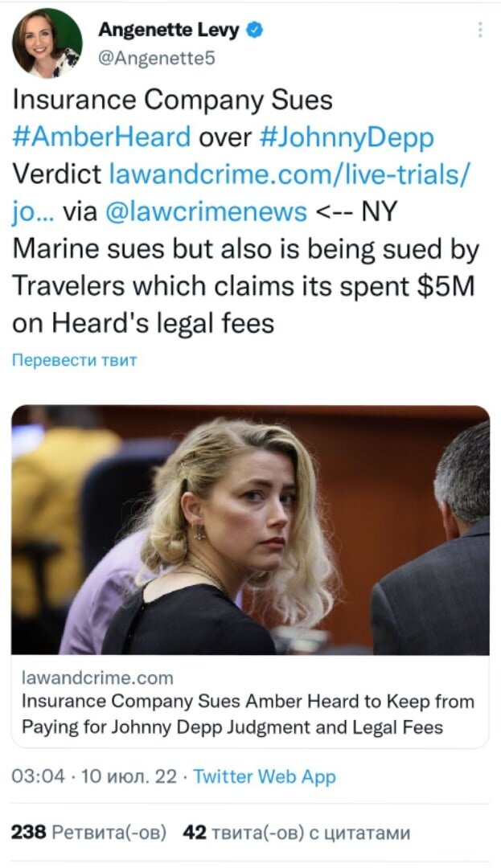Image resolution: width=501 pixels, height=868 pixels.
Task: Open the #JohnnyDepp hashtag
Action: coord(347,138)
